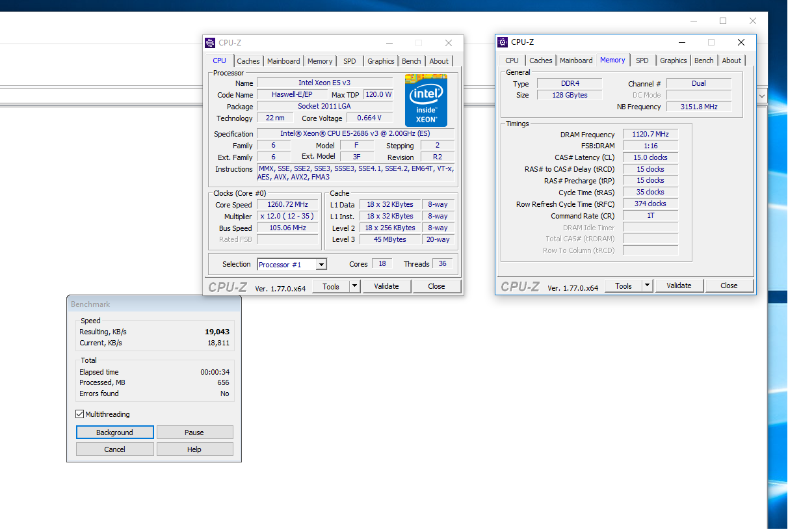Image resolution: width=788 pixels, height=532 pixels.
Task: Click the DRAM Frequency value 1120.7 MHz
Action: point(650,135)
